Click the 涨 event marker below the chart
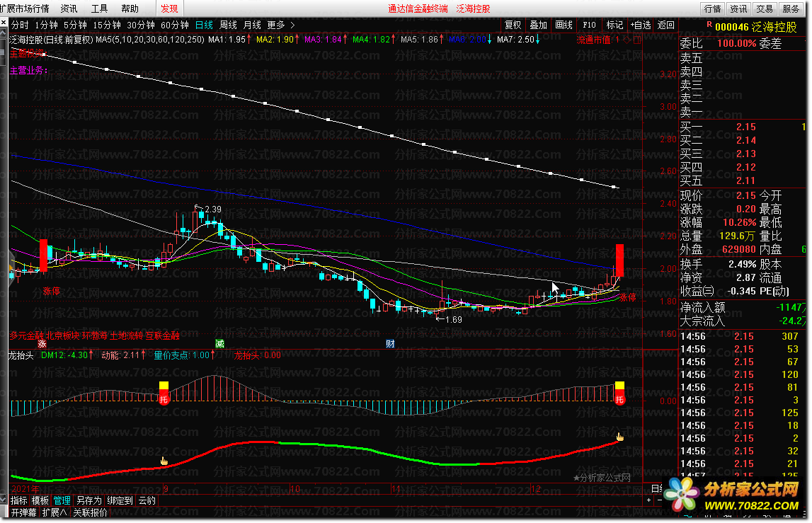This screenshot has width=812, height=523. pos(42,344)
